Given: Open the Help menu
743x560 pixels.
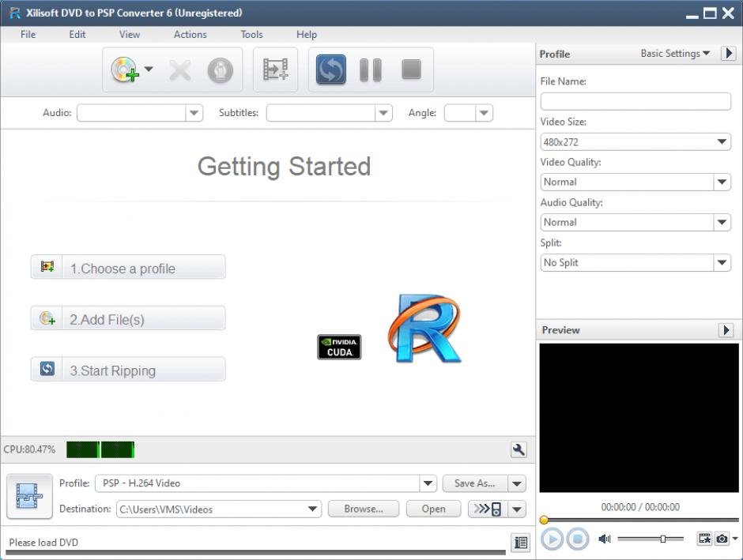Looking at the screenshot, I should click(307, 34).
